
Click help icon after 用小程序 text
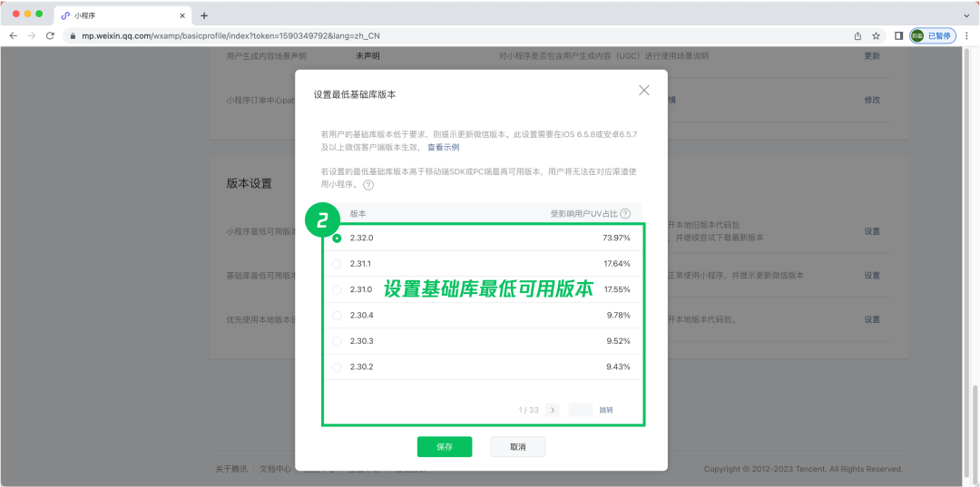[368, 185]
